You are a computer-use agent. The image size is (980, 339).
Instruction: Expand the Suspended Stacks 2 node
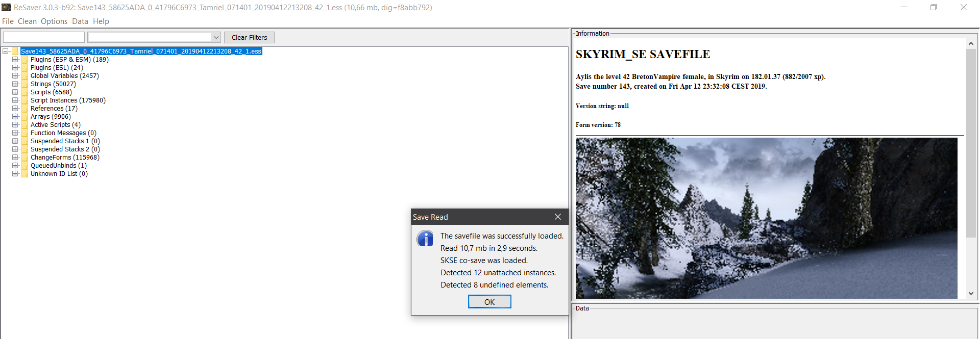click(15, 149)
